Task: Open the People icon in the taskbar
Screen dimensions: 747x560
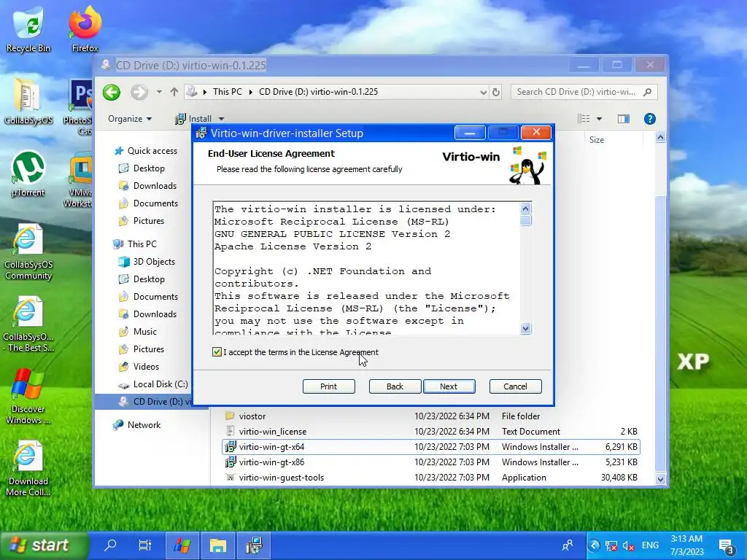Action: pos(568,545)
